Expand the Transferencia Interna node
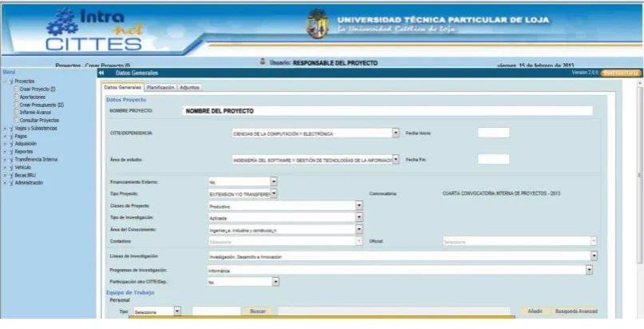Viewport: 644px width, 329px height. [5, 160]
